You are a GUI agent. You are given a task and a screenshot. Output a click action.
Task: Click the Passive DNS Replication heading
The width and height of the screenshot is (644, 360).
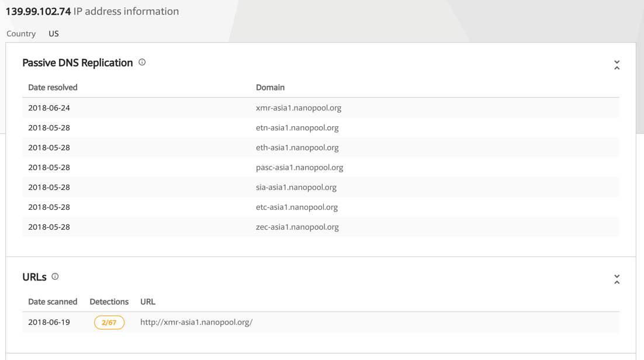pyautogui.click(x=78, y=63)
